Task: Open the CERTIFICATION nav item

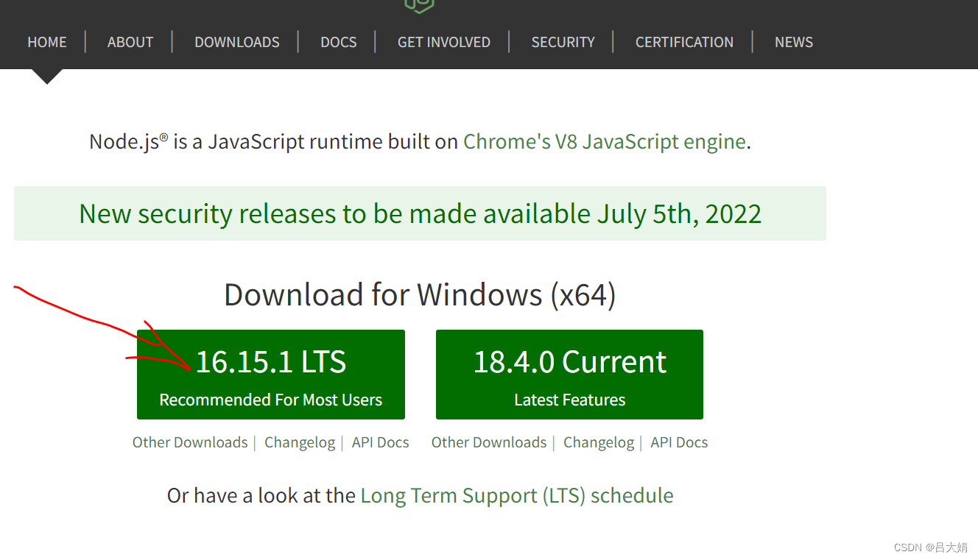Action: [x=684, y=42]
